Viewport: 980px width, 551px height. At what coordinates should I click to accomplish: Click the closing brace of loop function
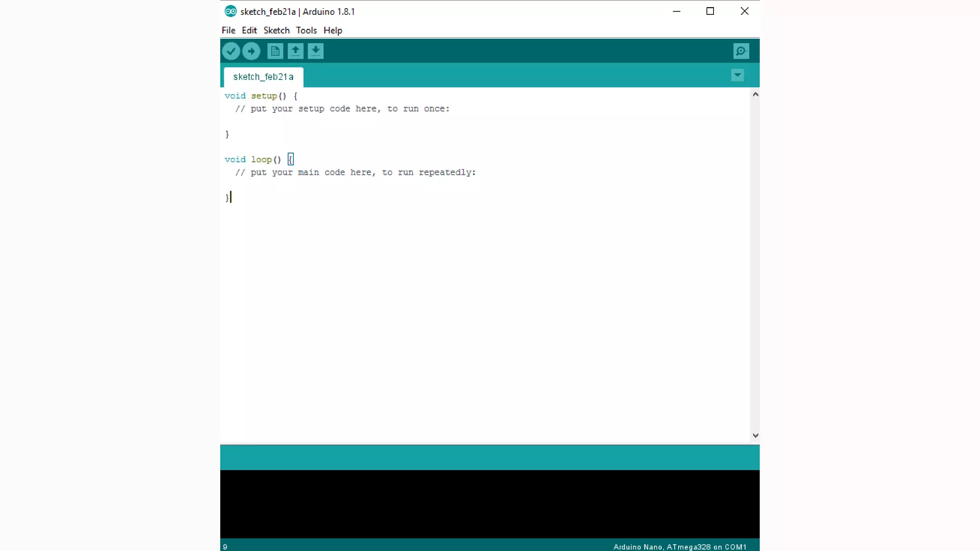tap(227, 198)
